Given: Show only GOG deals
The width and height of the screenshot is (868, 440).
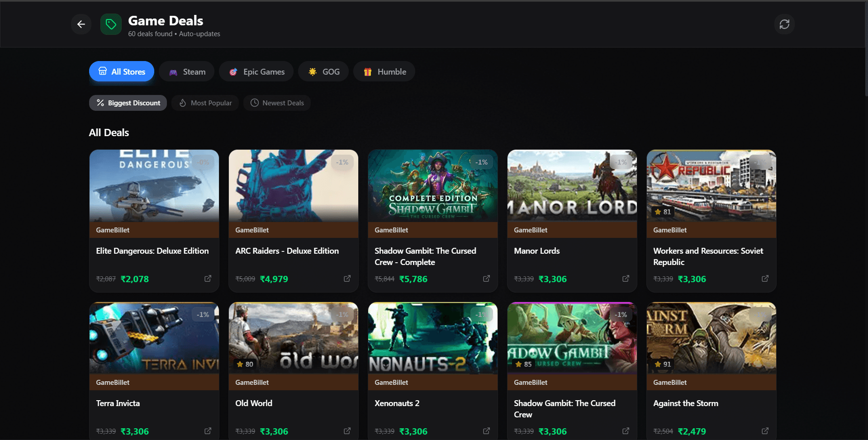Looking at the screenshot, I should pyautogui.click(x=323, y=71).
